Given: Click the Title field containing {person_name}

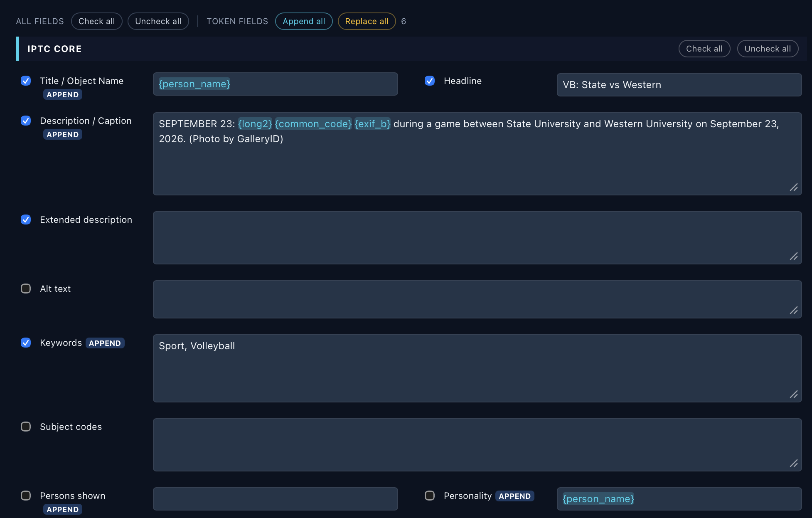Looking at the screenshot, I should coord(275,84).
